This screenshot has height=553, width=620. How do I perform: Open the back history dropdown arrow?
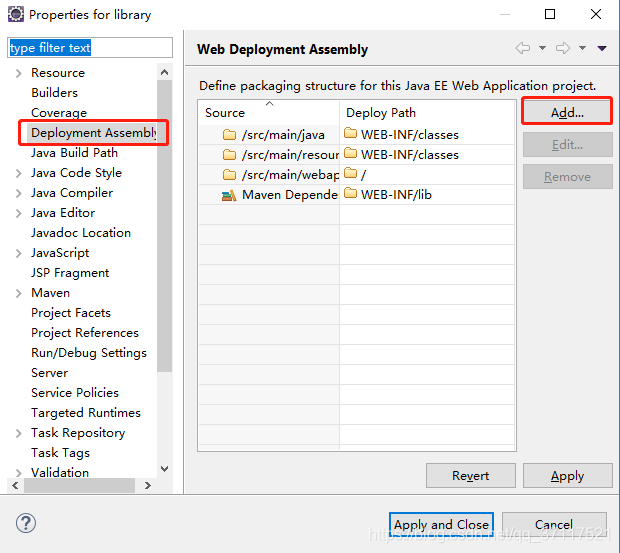click(x=542, y=48)
